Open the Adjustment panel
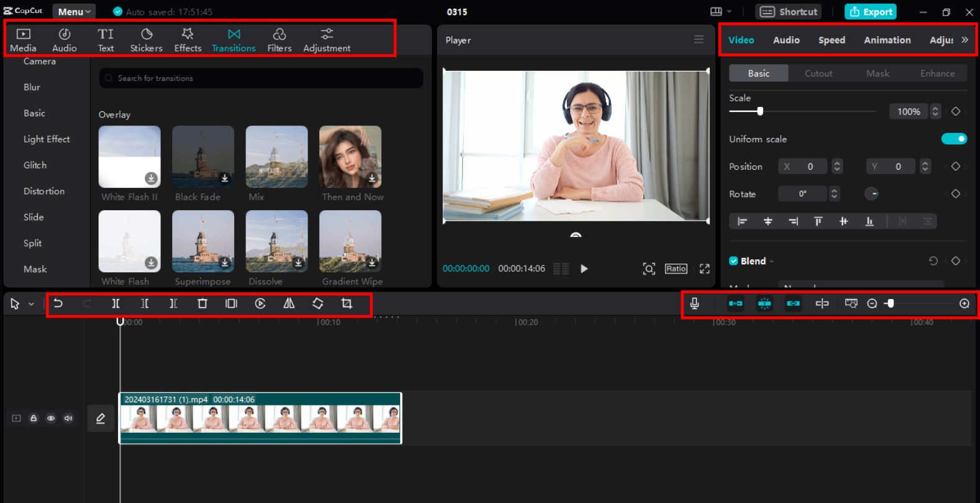This screenshot has height=503, width=980. point(327,40)
